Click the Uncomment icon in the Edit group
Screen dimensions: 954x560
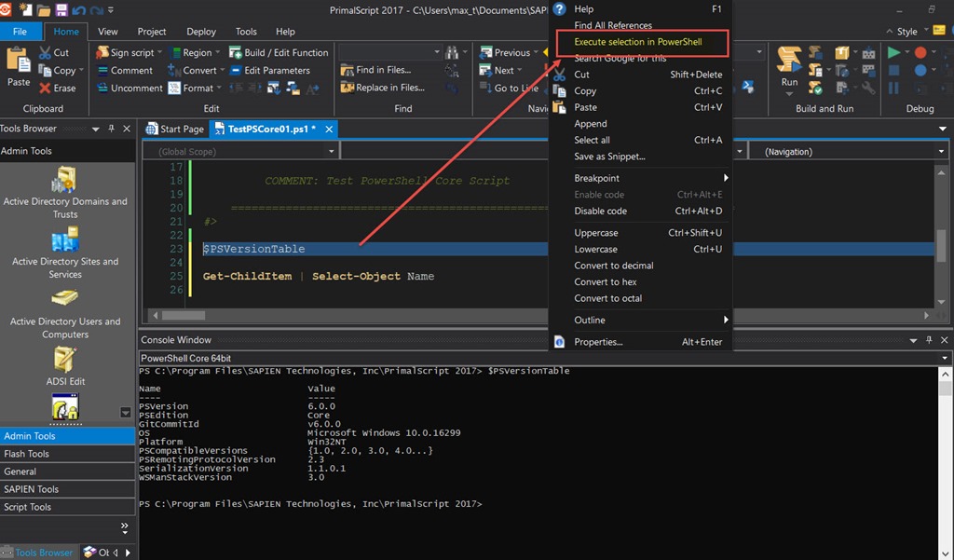(x=102, y=89)
